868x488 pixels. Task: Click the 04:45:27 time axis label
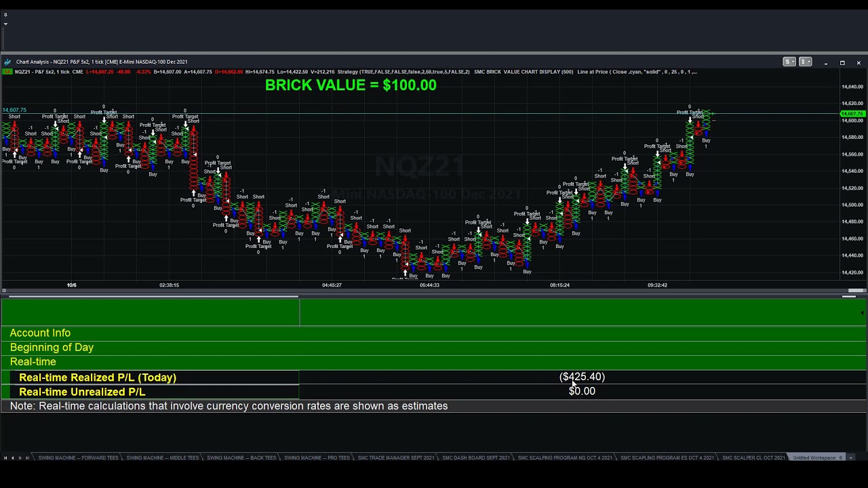[332, 285]
